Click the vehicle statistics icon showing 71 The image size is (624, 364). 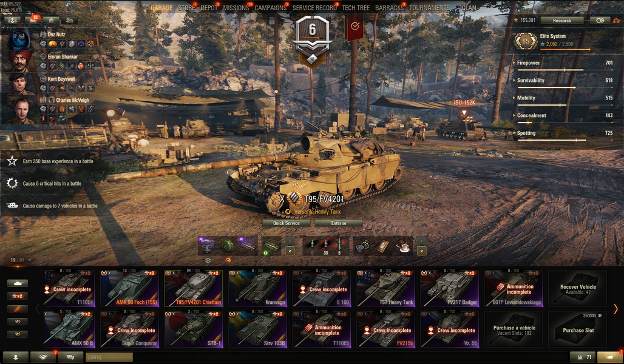pyautogui.click(x=583, y=357)
